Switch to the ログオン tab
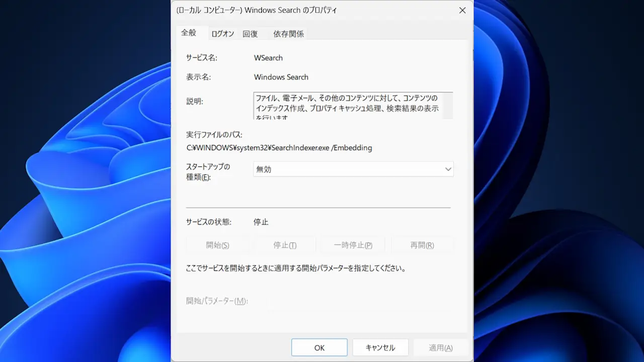 pos(222,34)
